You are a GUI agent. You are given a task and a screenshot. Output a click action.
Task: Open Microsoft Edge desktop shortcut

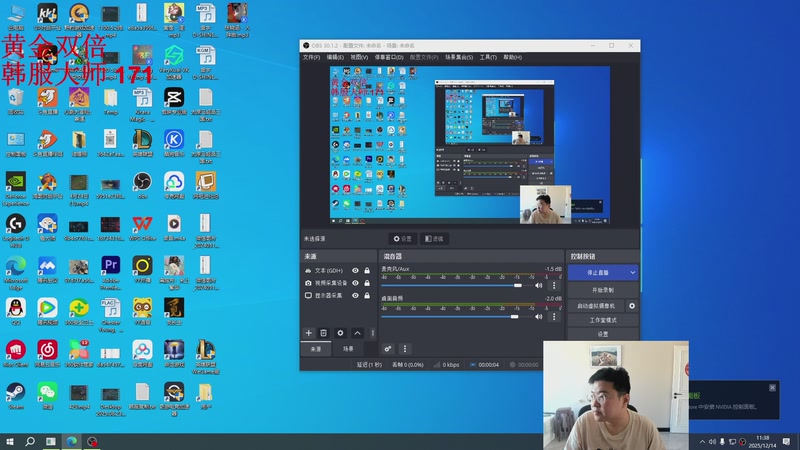16,272
